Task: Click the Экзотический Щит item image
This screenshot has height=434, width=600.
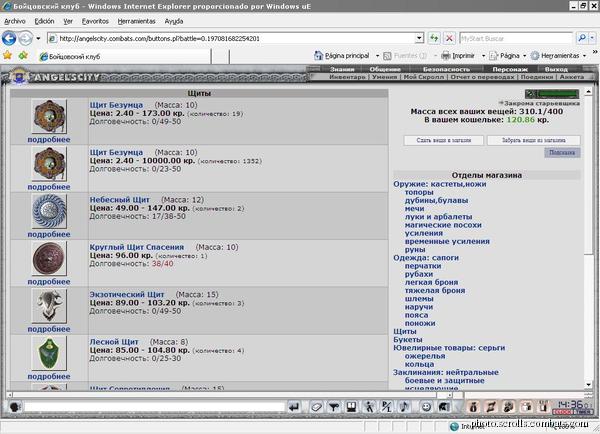Action: [x=49, y=306]
